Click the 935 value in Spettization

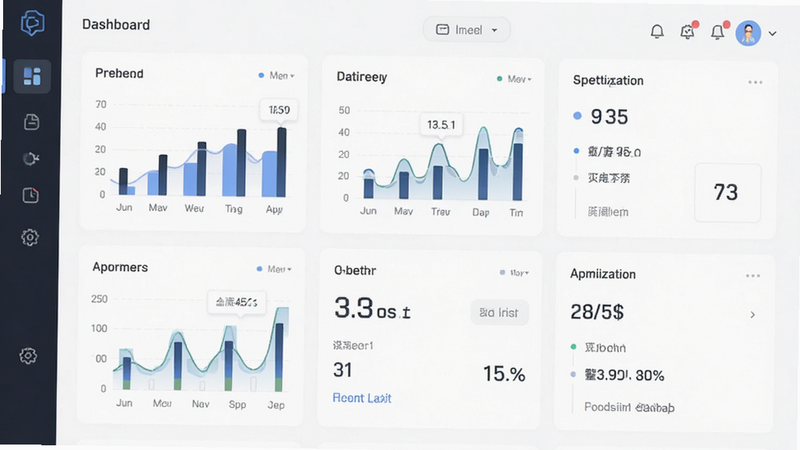pyautogui.click(x=609, y=117)
